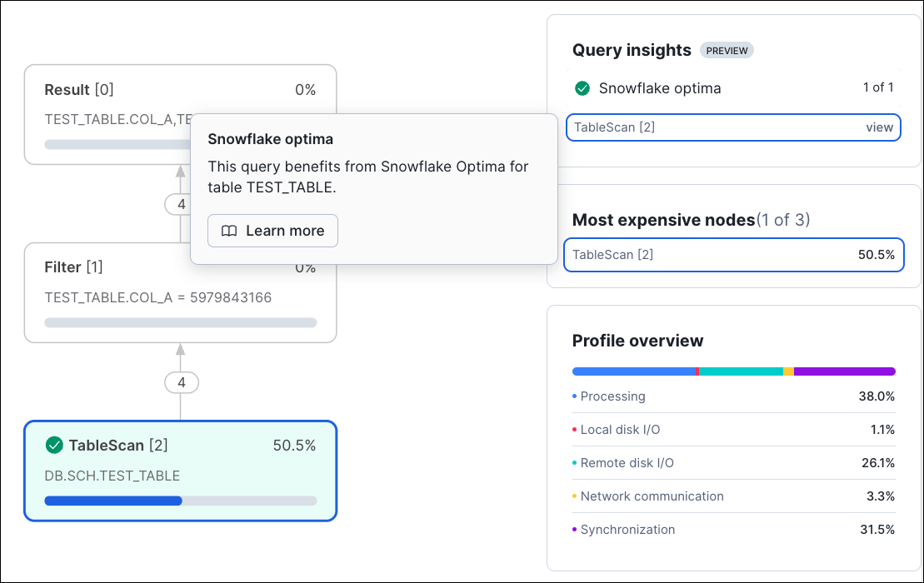
Task: Click the red Local disk I/O dot
Action: [x=575, y=430]
